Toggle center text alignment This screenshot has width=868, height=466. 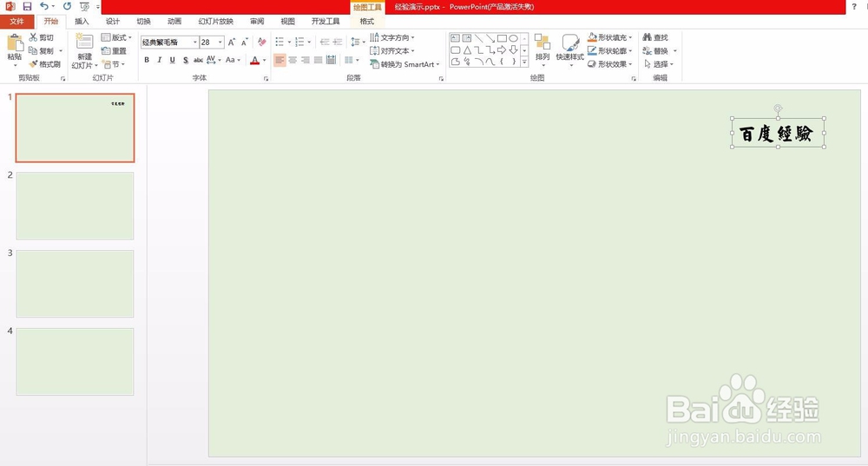coord(293,60)
